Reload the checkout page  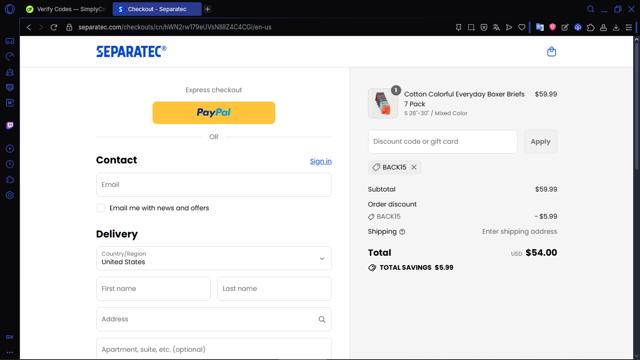53,27
